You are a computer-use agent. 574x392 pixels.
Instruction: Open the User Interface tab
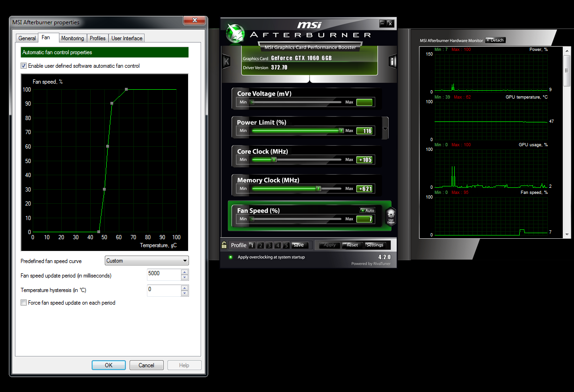coord(127,38)
